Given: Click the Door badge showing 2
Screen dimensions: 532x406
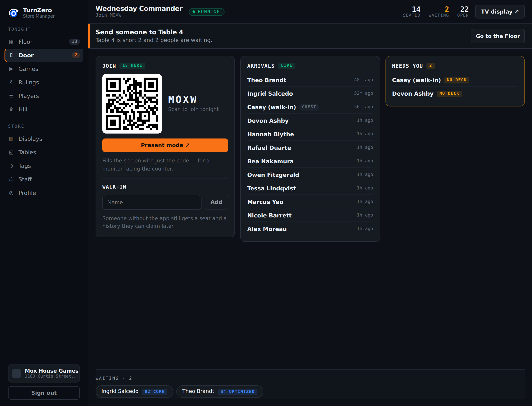Looking at the screenshot, I should 76,55.
